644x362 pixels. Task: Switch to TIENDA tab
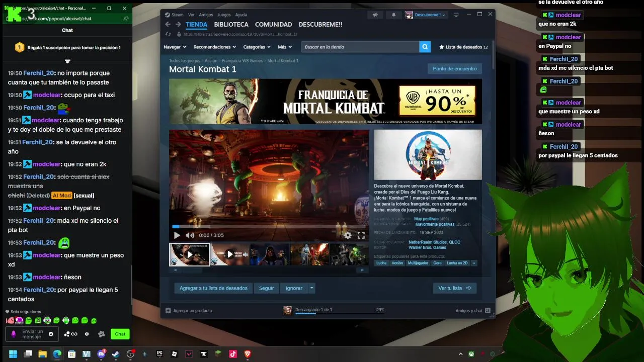click(x=196, y=24)
